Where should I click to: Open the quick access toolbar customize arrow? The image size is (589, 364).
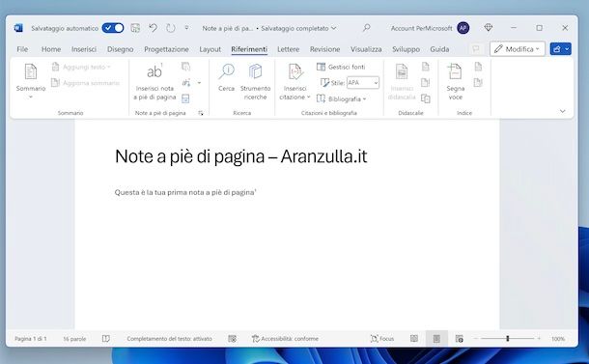click(186, 28)
